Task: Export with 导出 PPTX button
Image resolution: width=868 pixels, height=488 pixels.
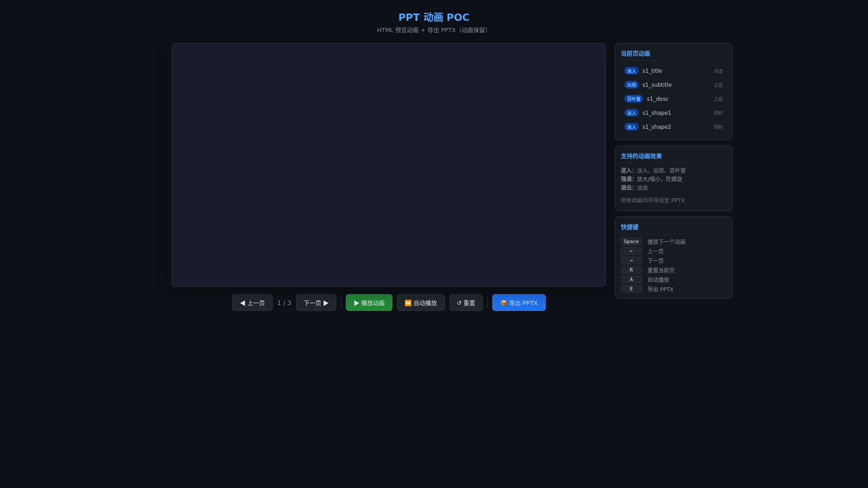Action: pos(519,303)
